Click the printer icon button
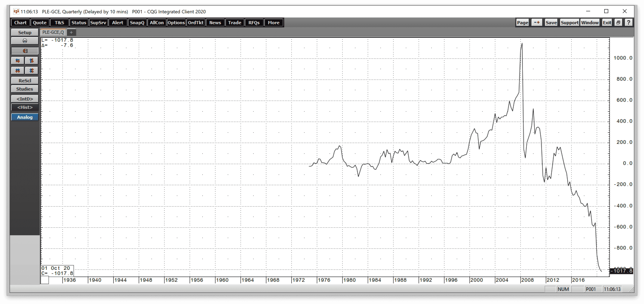644x304 pixels. click(25, 41)
